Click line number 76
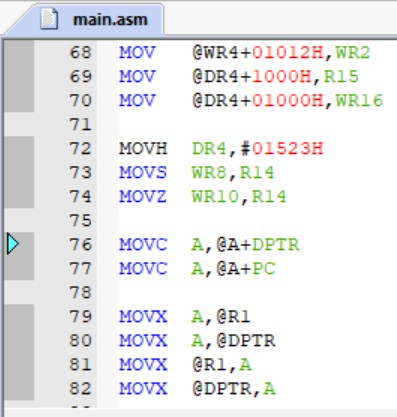397x417 pixels. click(80, 245)
